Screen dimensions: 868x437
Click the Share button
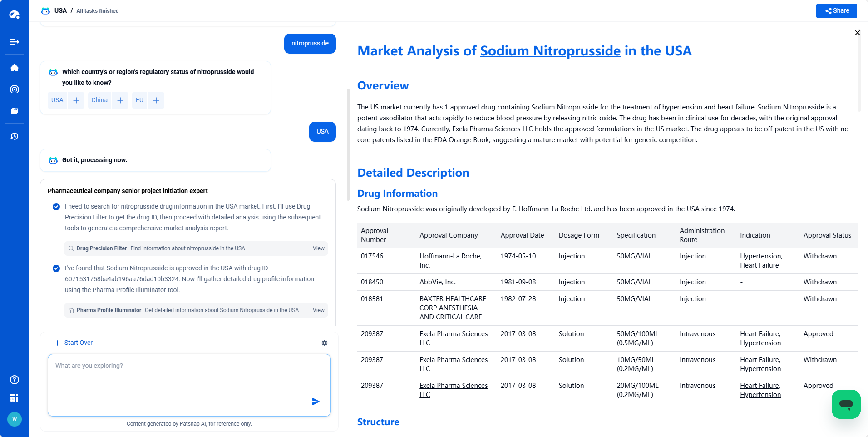(836, 11)
